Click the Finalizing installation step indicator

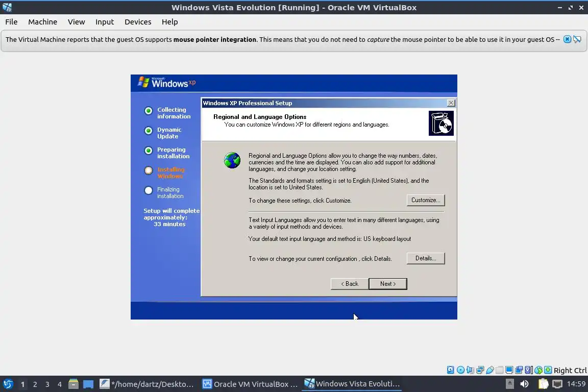click(149, 190)
